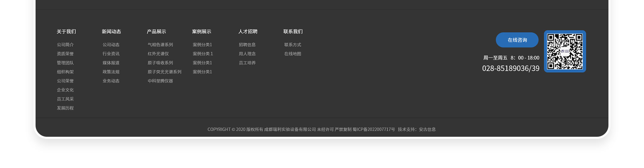
Task: Open the 政策法规 link
Action: [x=111, y=72]
